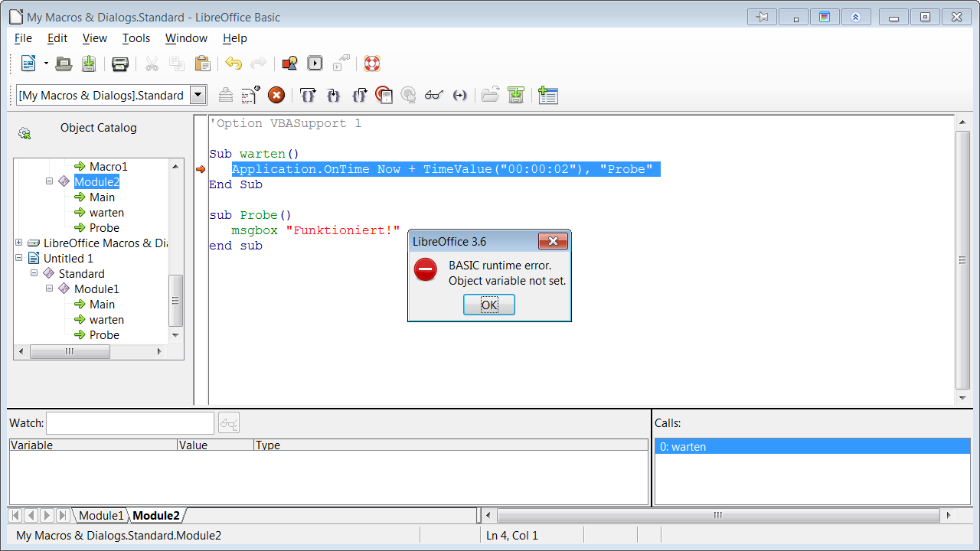Click the Save toolbar icon
The width and height of the screenshot is (980, 551).
[x=89, y=64]
